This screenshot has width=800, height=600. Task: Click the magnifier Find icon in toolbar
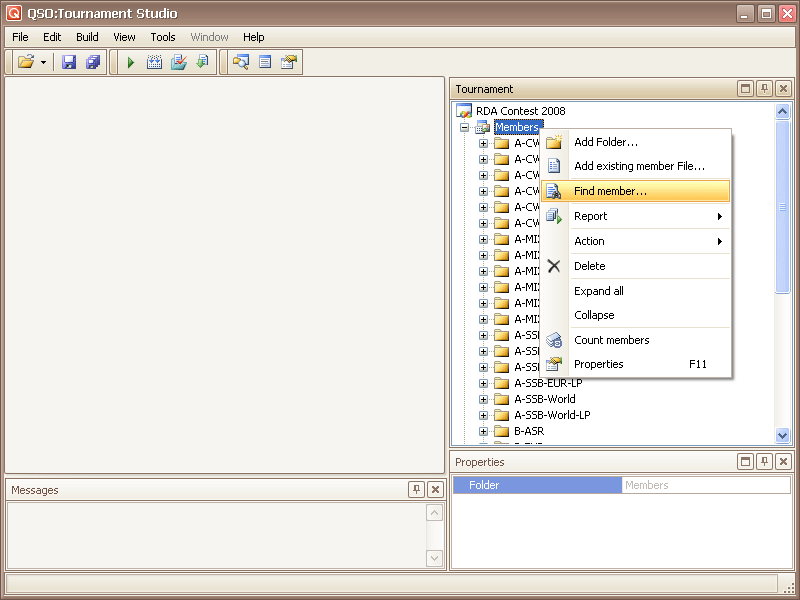point(240,62)
